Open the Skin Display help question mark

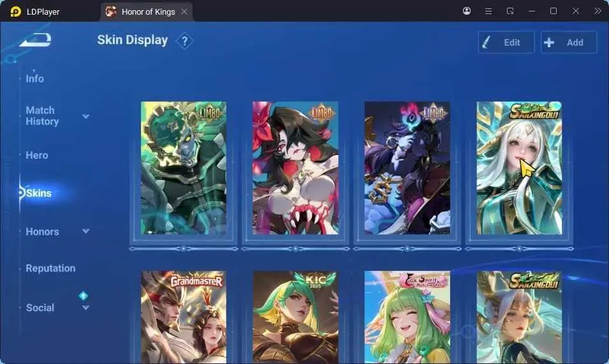[185, 41]
